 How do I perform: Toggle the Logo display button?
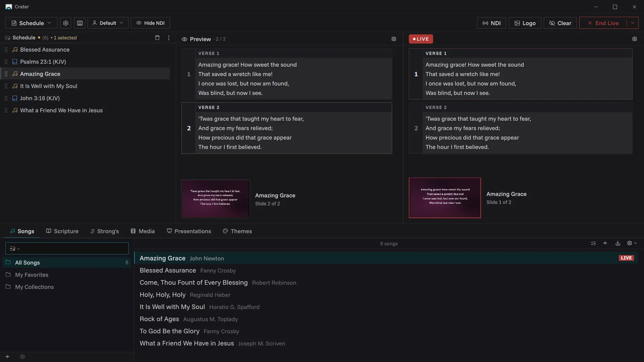pyautogui.click(x=525, y=23)
